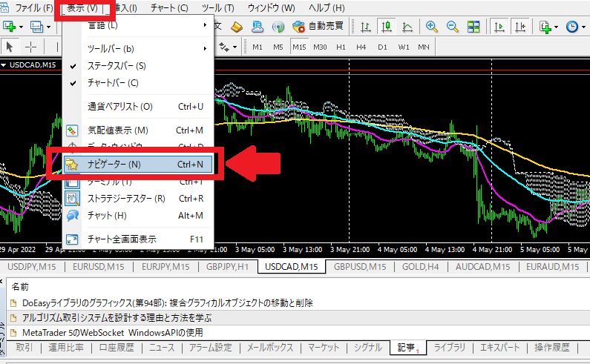The height and width of the screenshot is (364, 590).
Task: Switch to line chart icon
Action: [x=407, y=27]
